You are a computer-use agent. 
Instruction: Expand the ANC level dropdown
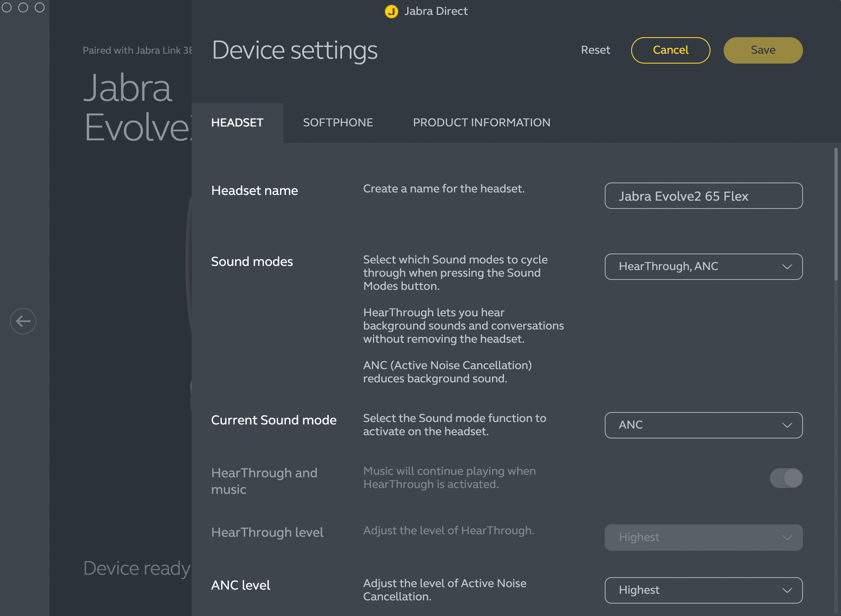coord(703,590)
